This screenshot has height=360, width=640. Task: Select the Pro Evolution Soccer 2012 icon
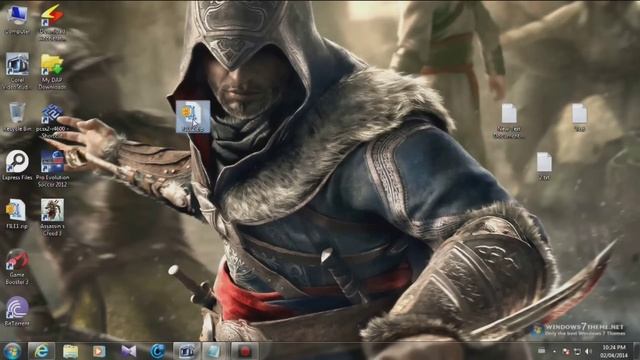[x=52, y=169]
